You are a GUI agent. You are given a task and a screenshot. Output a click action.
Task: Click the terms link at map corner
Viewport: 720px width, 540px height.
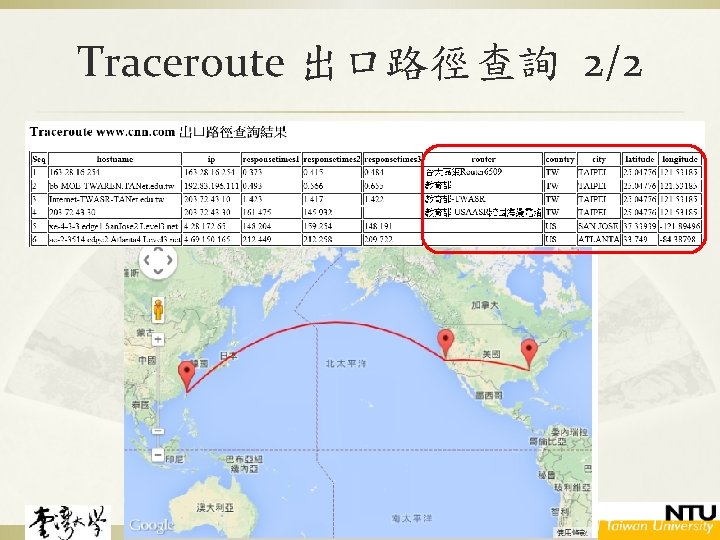click(572, 533)
